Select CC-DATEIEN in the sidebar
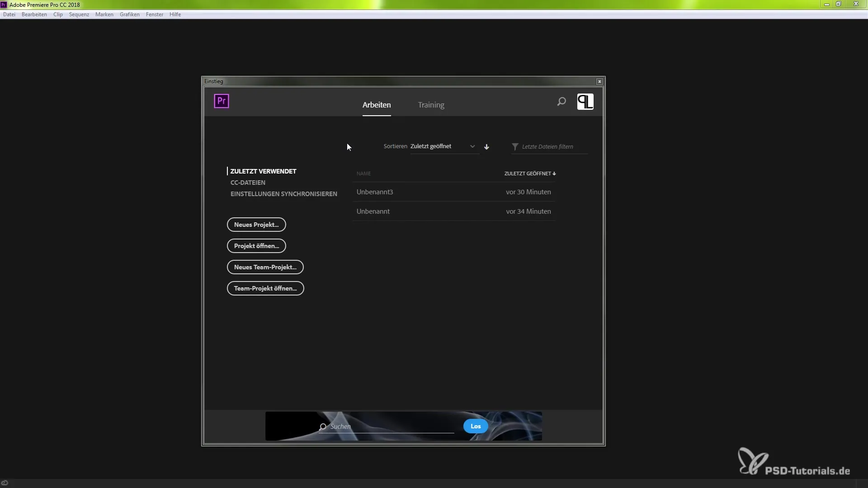Image resolution: width=868 pixels, height=488 pixels. 248,183
